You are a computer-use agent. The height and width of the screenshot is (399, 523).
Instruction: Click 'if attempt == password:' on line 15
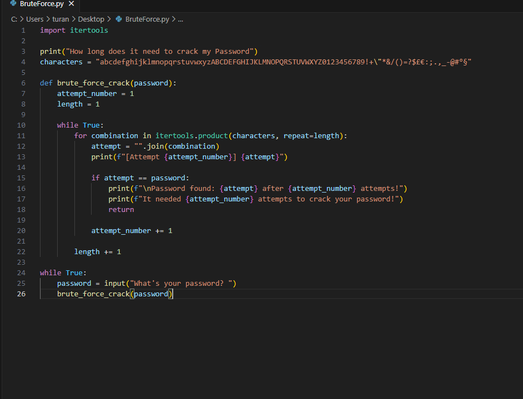[140, 178]
